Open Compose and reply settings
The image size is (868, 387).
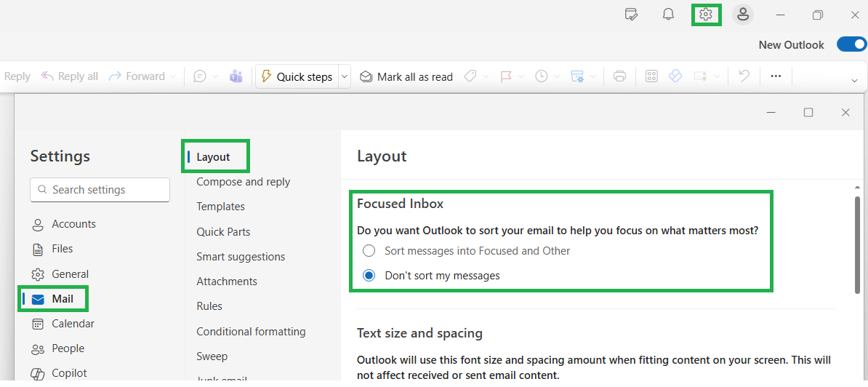(x=243, y=182)
